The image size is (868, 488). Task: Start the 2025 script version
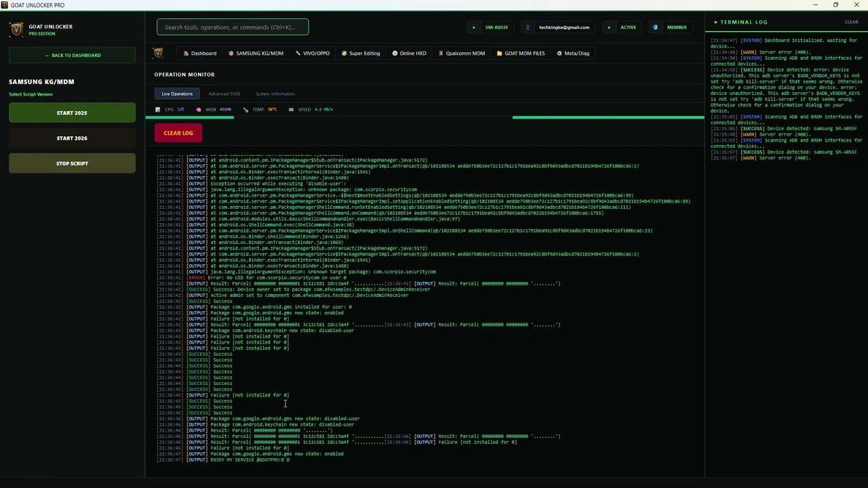point(72,113)
